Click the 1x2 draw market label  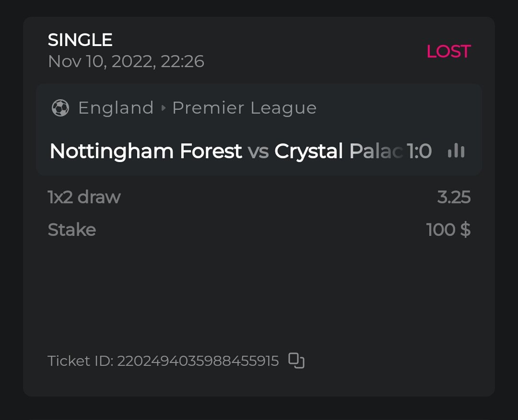coord(84,197)
